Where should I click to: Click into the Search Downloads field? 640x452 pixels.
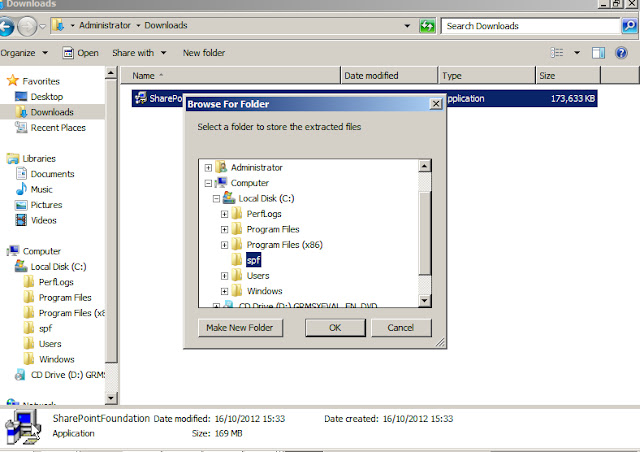pyautogui.click(x=530, y=26)
